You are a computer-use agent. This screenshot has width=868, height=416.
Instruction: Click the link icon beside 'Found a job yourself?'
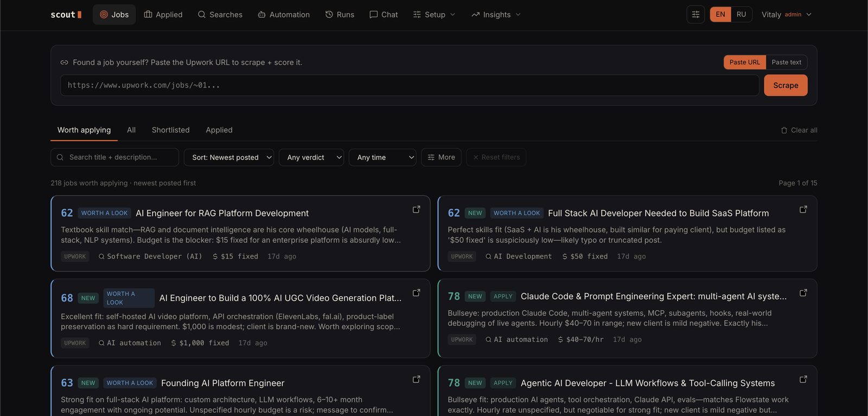pos(64,62)
